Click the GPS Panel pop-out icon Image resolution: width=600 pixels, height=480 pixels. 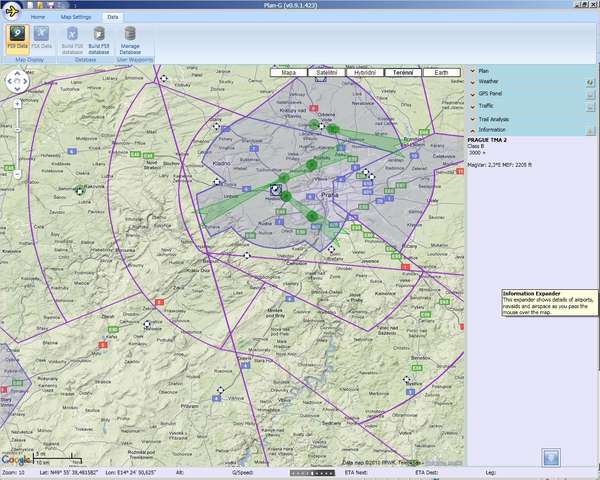[590, 94]
